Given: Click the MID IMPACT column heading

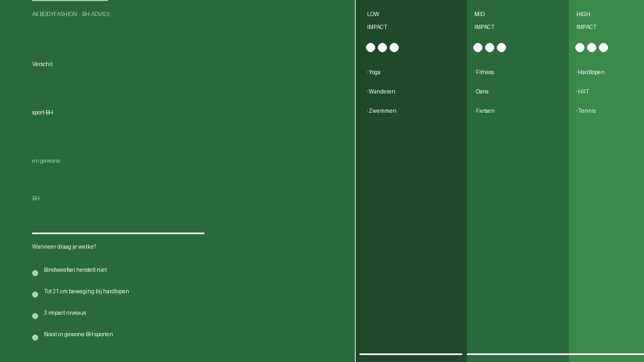Looking at the screenshot, I should point(485,20).
